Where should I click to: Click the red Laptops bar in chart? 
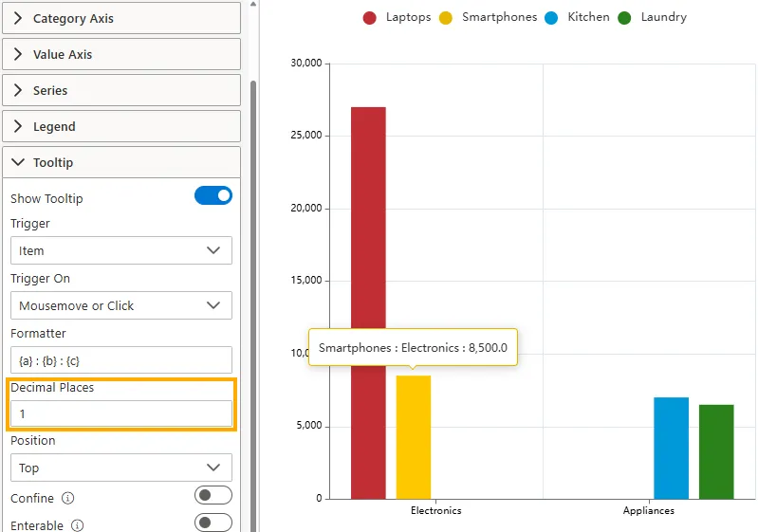(368, 237)
